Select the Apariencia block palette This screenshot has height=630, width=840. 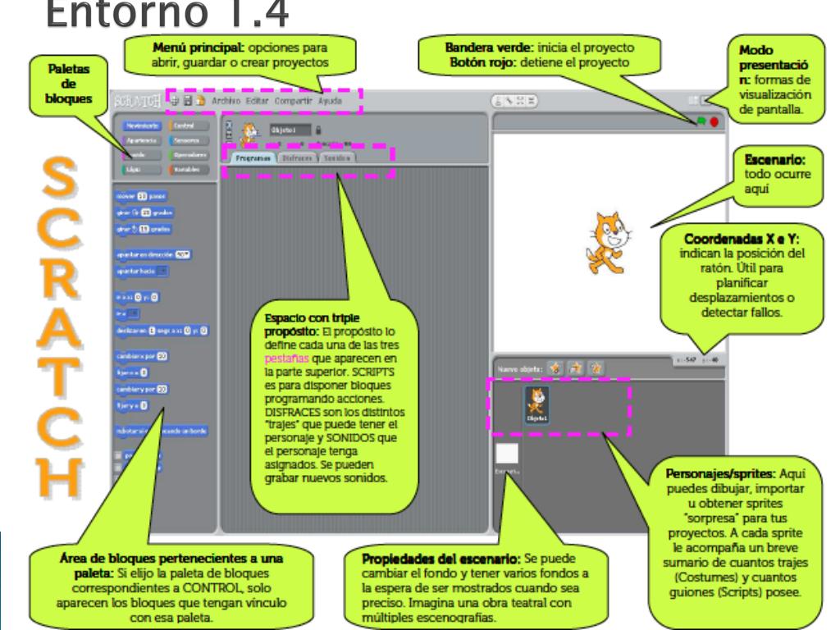point(141,140)
